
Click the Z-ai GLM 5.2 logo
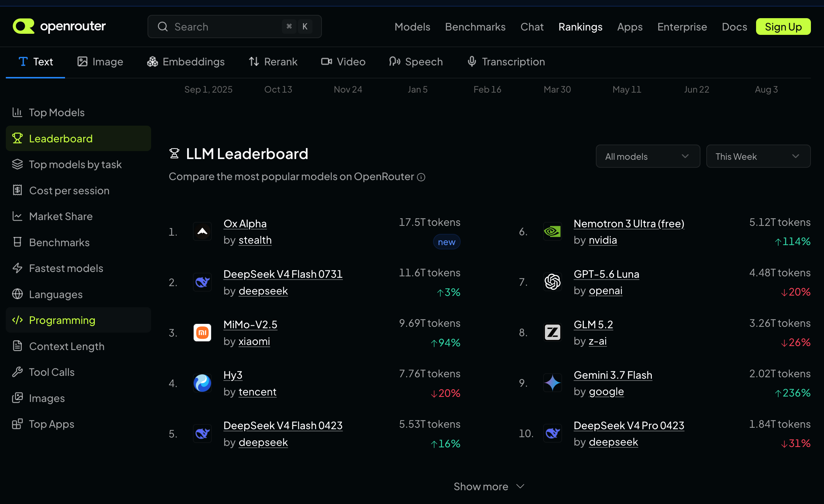pos(553,332)
